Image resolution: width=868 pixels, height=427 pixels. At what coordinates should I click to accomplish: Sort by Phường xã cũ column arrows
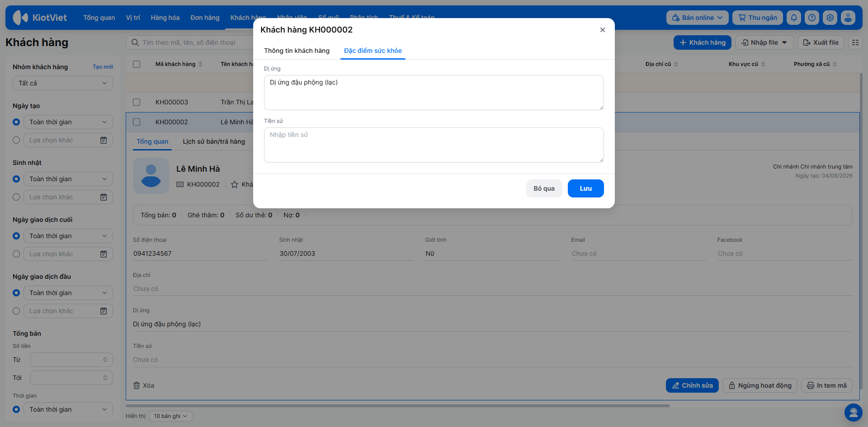pos(835,64)
